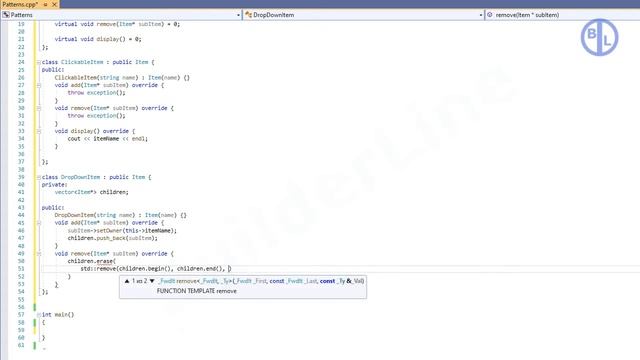Click 'public:' on line 25
The image size is (640, 360).
point(53,70)
